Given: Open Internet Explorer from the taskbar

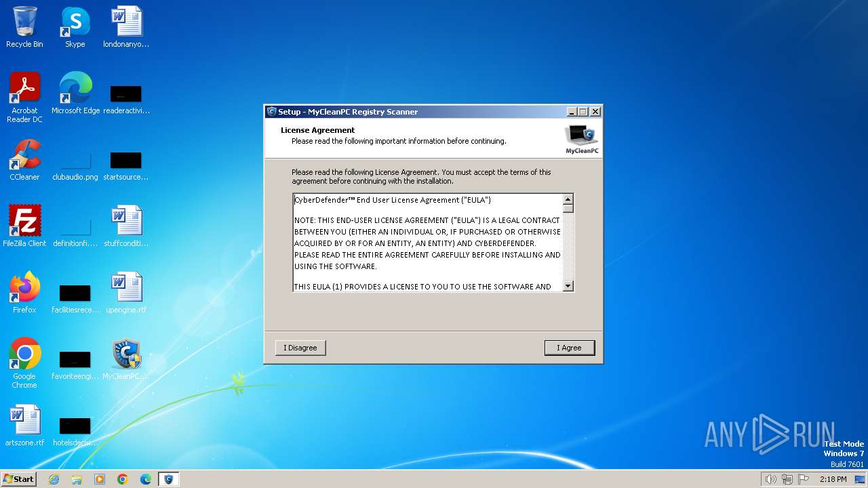Looking at the screenshot, I should click(54, 479).
